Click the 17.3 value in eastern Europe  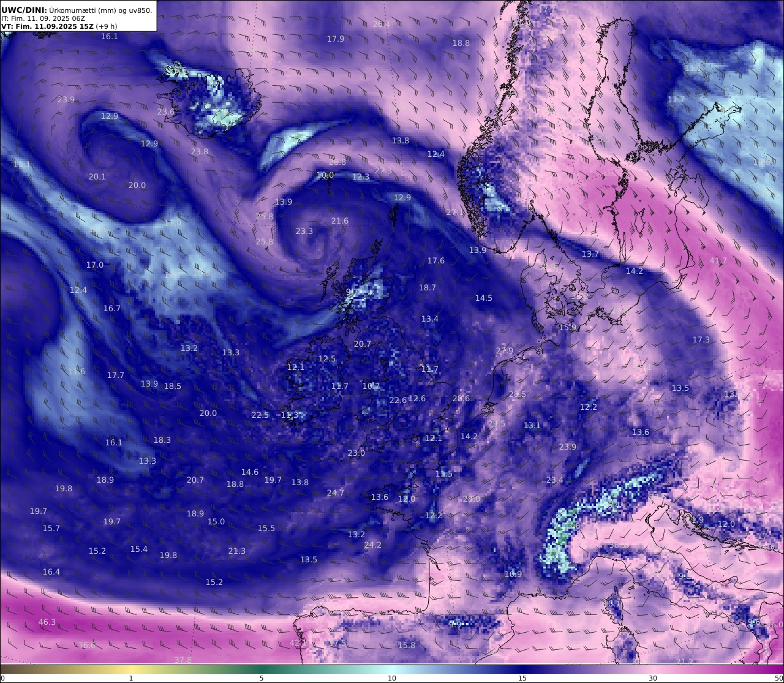[701, 339]
